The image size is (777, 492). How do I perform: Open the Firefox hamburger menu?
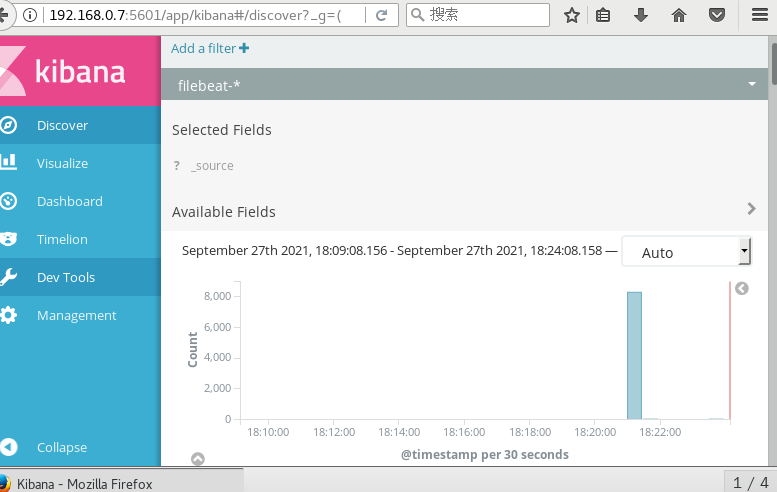[760, 15]
